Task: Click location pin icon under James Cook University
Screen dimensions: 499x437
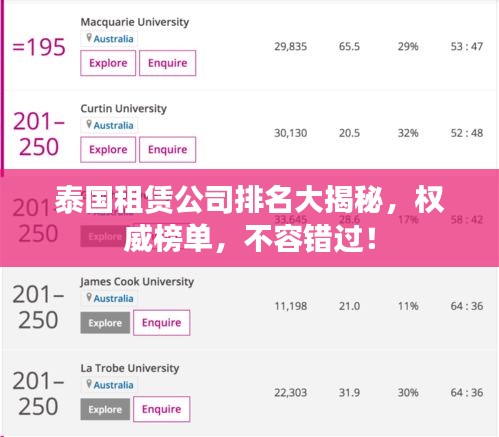Action: 89,297
